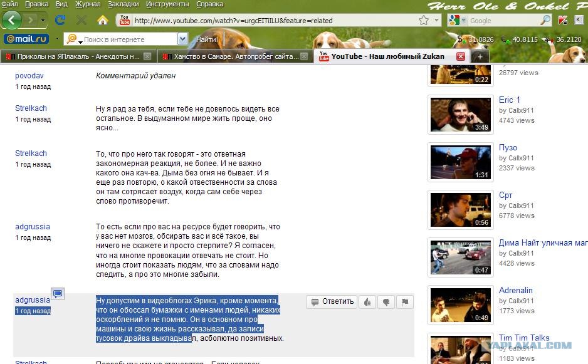Click the speech bubble icon next to adgrussia
The image size is (588, 364).
click(58, 294)
